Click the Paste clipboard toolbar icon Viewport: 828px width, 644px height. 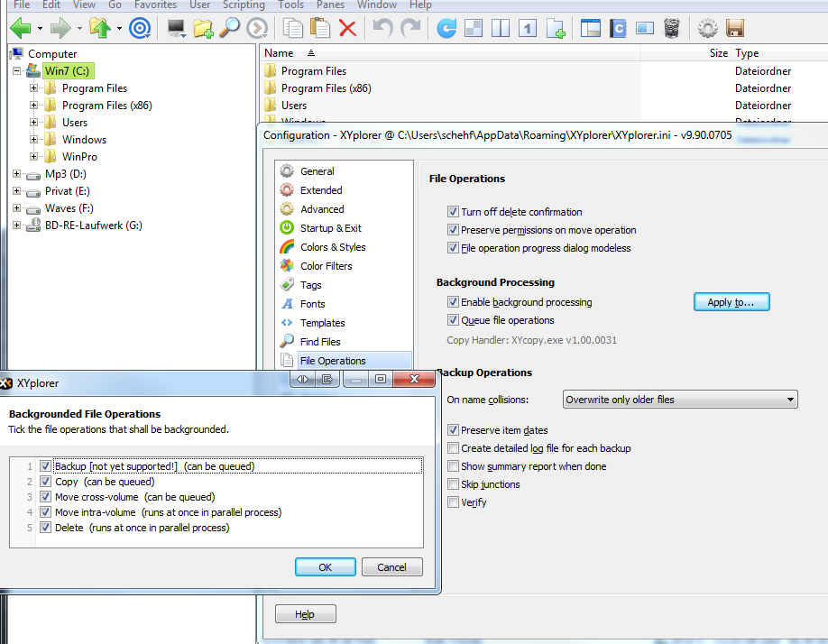319,28
